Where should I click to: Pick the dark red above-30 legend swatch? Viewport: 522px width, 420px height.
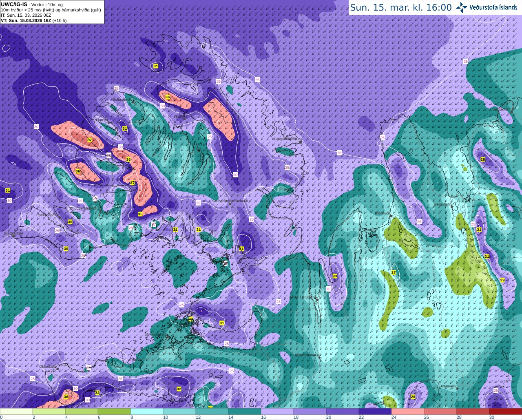tap(506, 411)
